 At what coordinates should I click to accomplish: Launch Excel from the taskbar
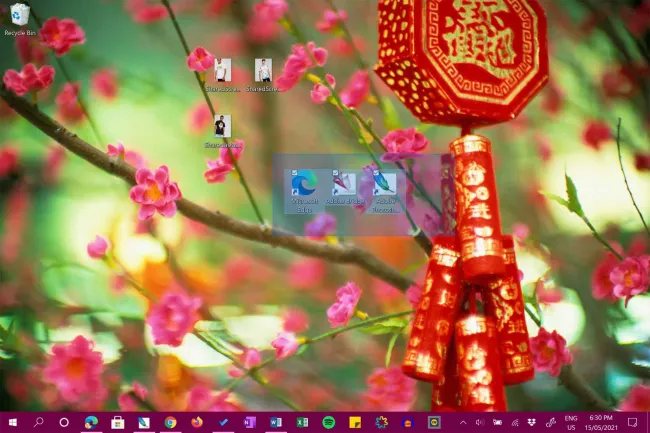[x=302, y=423]
